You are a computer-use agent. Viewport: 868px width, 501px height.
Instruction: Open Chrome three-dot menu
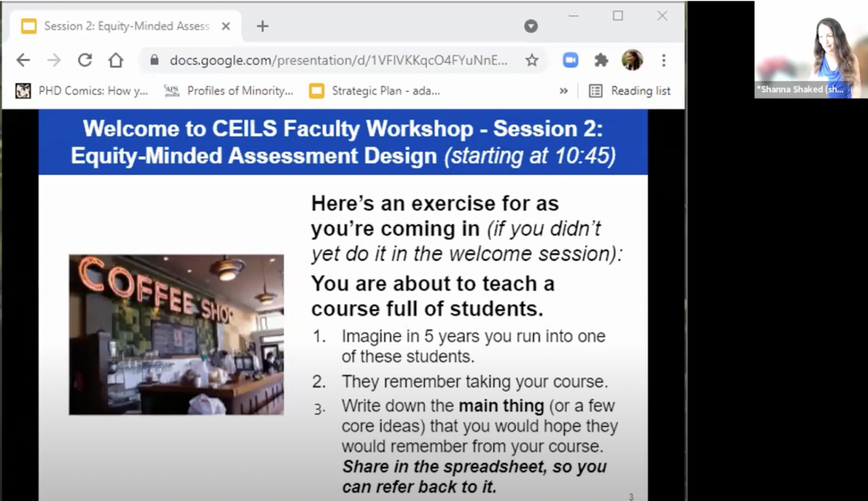tap(663, 60)
